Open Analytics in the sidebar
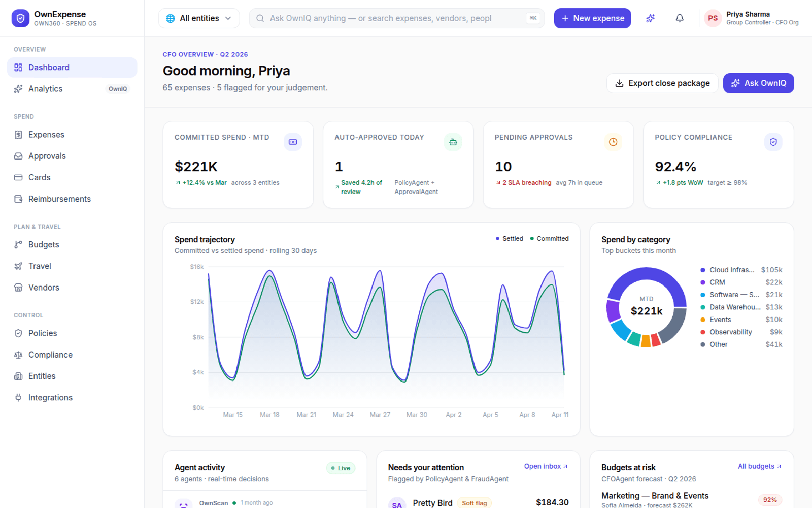The width and height of the screenshot is (812, 508). (72, 89)
